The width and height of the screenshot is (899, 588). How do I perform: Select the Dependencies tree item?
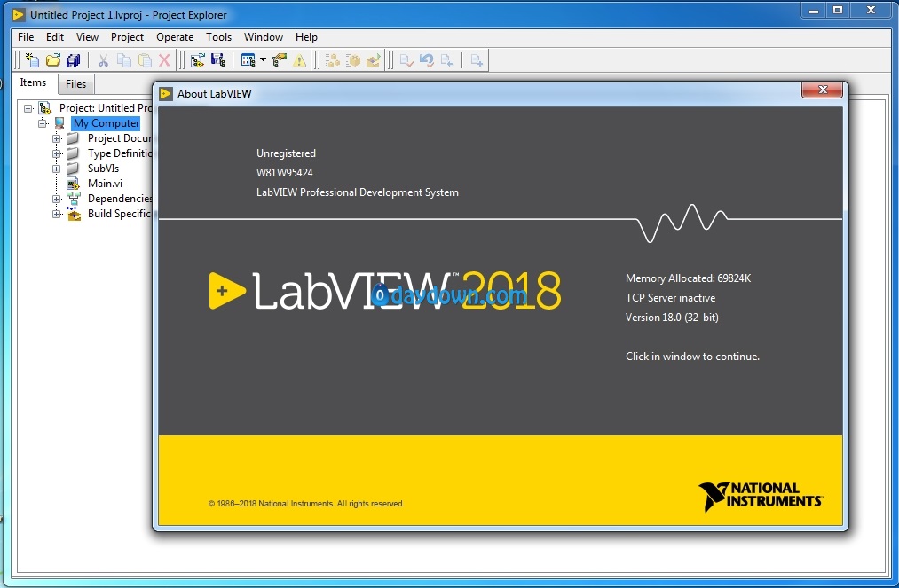pos(120,199)
